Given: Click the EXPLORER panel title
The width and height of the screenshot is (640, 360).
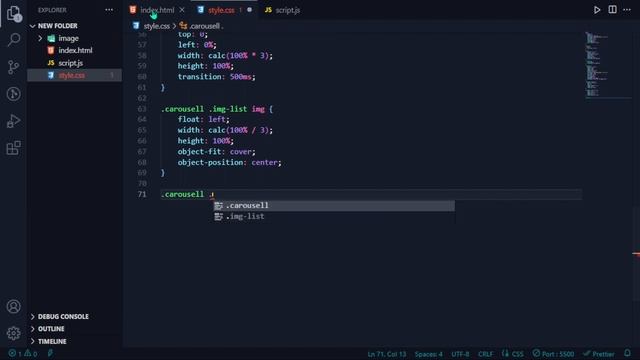Looking at the screenshot, I should pyautogui.click(x=52, y=10).
